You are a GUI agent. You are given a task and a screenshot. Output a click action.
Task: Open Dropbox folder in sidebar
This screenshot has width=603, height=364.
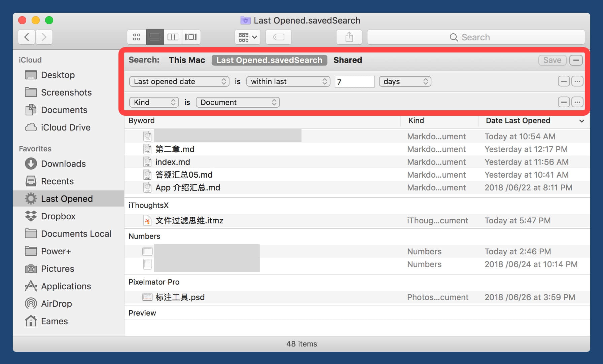pyautogui.click(x=58, y=216)
